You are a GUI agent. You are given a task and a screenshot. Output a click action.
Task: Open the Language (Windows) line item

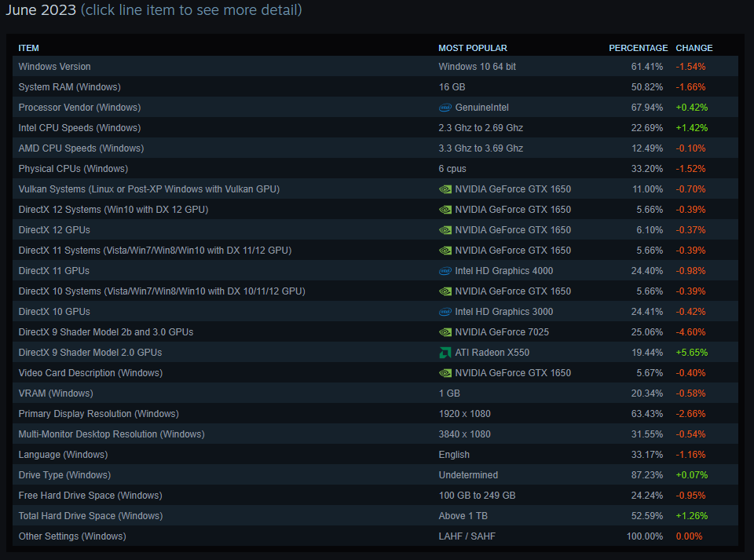[375, 455]
